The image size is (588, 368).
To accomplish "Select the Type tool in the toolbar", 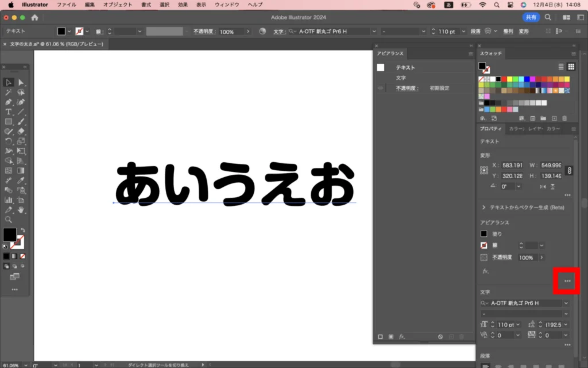I will click(9, 112).
